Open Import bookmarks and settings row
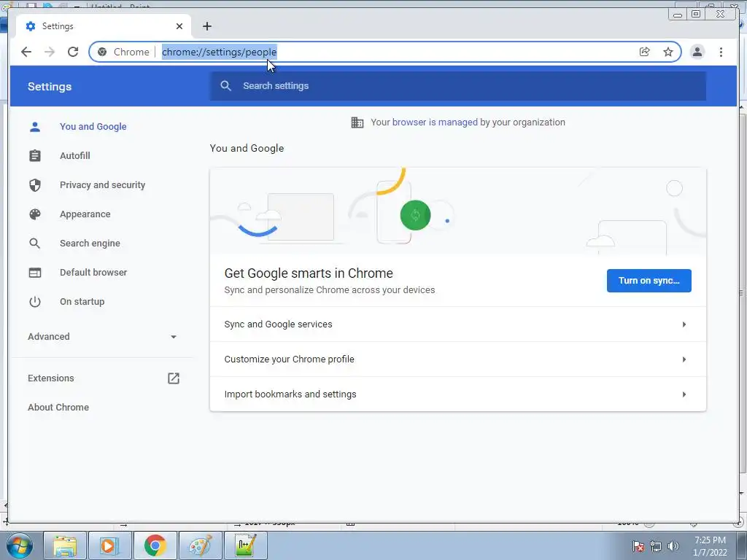The image size is (747, 560). click(458, 394)
